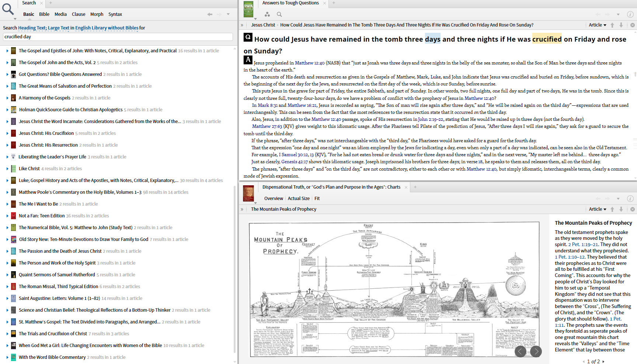The image size is (637, 364).
Task: Open the history dropdown in the Search panel
Action: click(x=228, y=14)
